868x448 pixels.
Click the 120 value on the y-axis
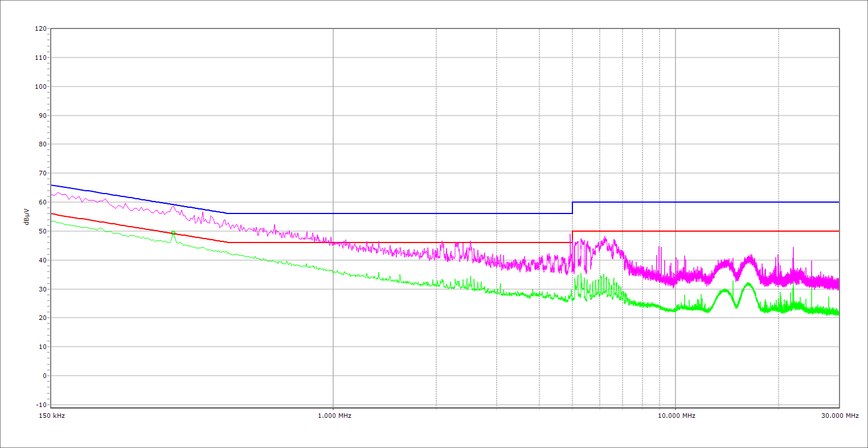click(x=40, y=28)
